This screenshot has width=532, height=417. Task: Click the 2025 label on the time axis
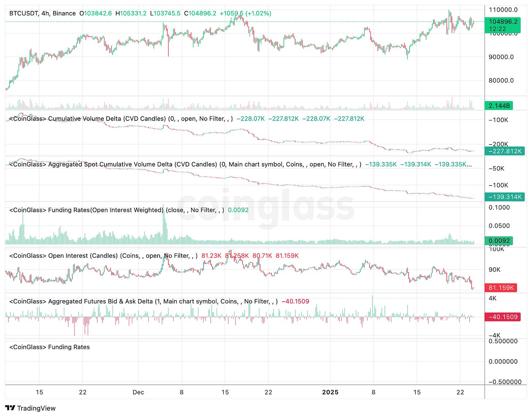pos(330,392)
